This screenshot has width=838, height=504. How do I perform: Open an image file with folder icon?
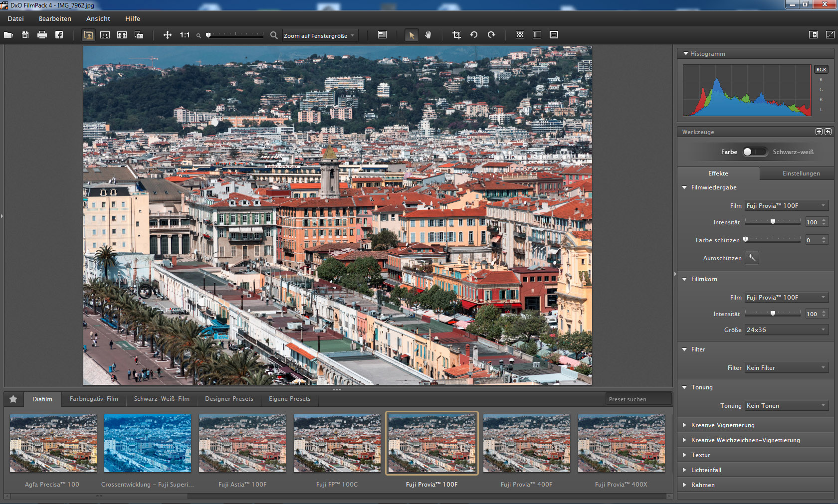8,35
